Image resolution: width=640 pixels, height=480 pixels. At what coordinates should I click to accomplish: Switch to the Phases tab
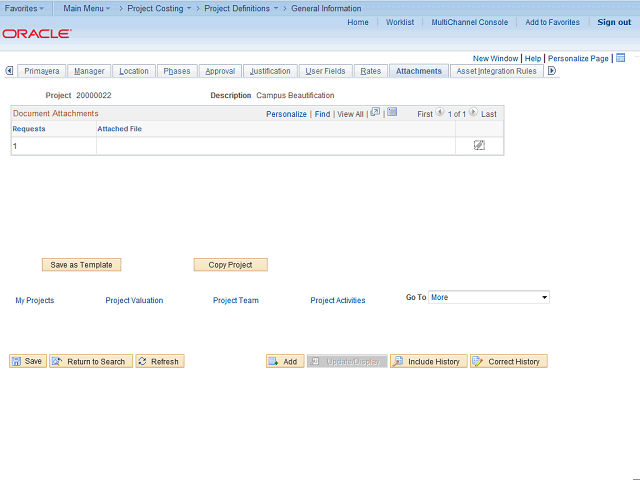point(177,71)
